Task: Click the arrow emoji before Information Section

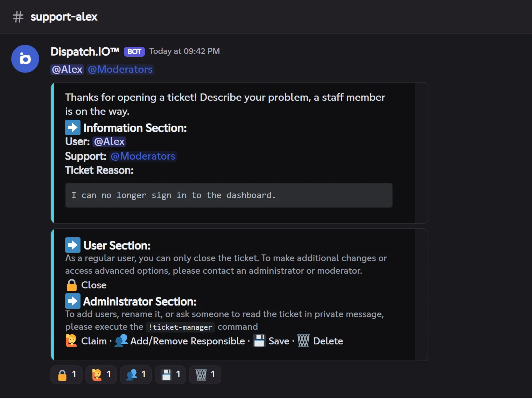Action: click(73, 127)
